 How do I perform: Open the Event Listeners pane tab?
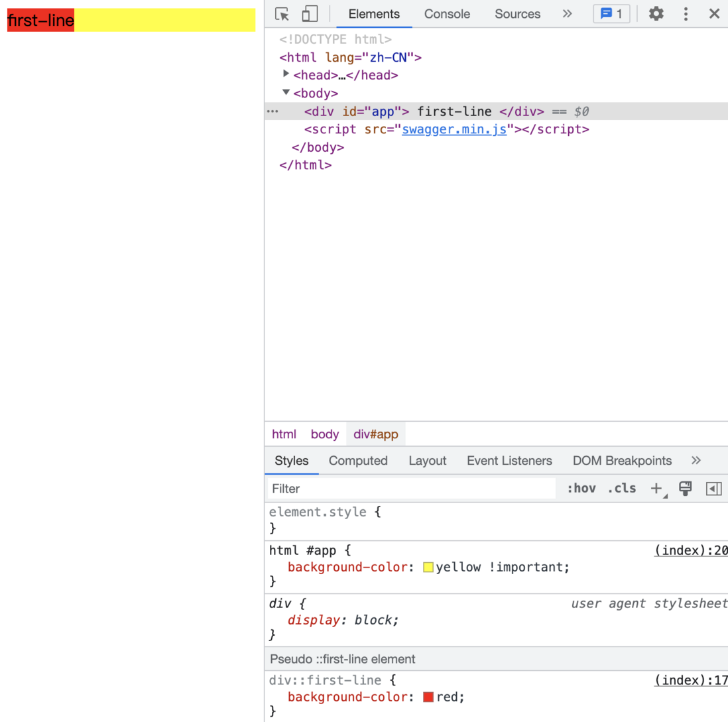(509, 461)
